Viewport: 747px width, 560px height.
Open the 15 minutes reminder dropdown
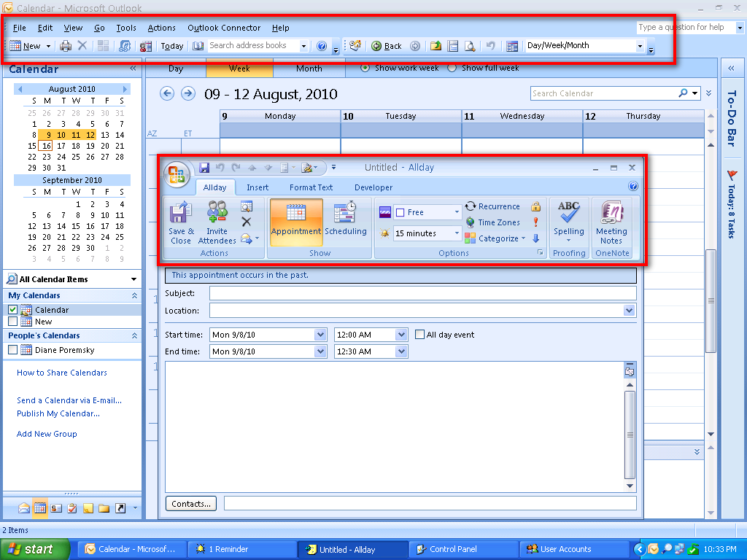457,233
